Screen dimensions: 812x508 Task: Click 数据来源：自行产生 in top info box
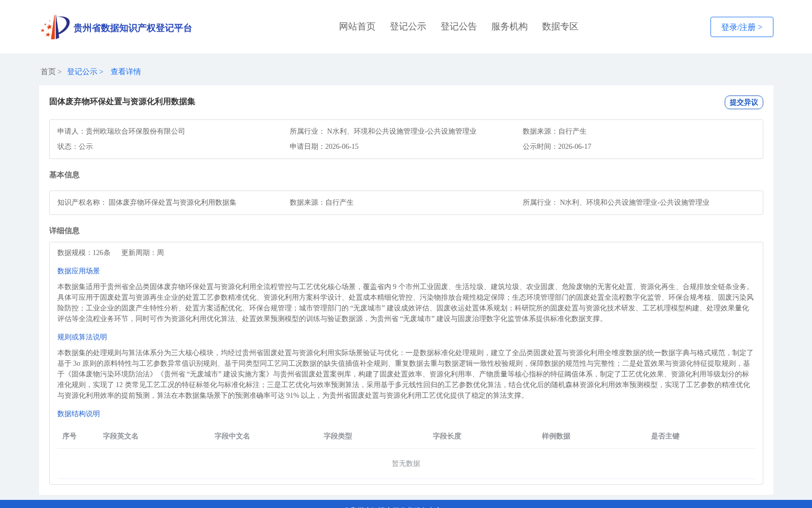click(555, 131)
